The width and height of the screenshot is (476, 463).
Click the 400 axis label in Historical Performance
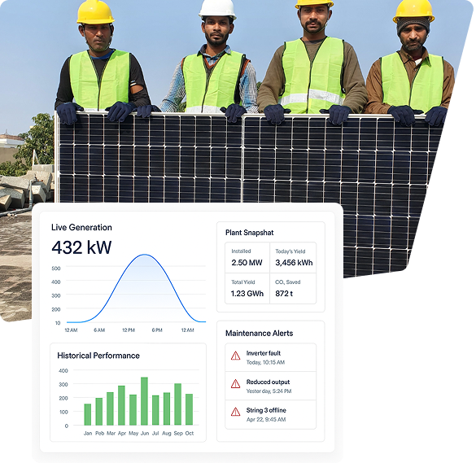(x=63, y=371)
